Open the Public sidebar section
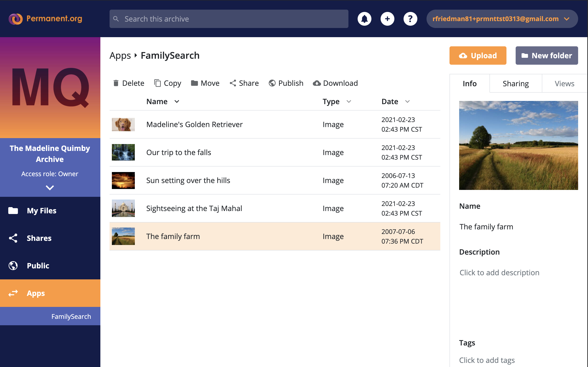 [38, 266]
